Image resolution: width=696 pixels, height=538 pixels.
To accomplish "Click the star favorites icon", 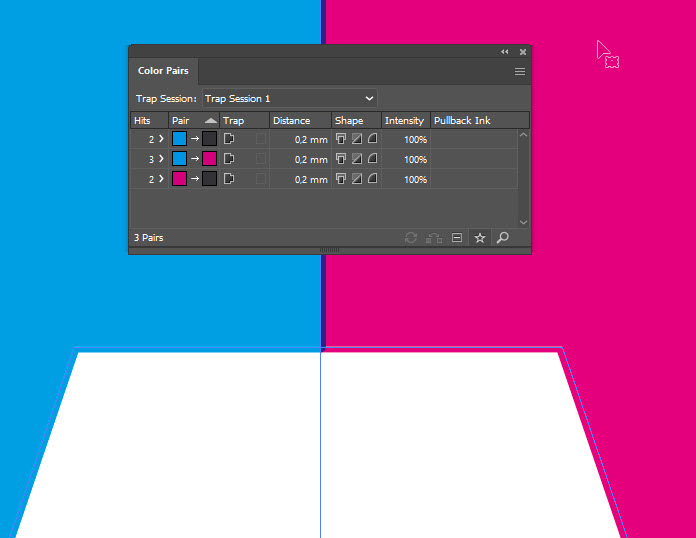I will (x=480, y=238).
